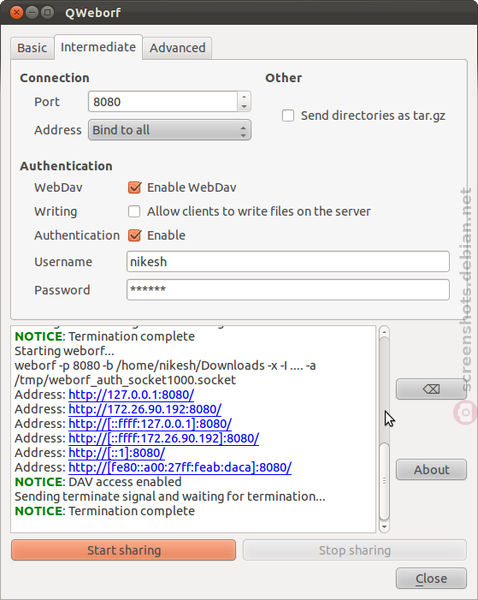This screenshot has width=478, height=600.
Task: Open the About dialog button
Action: click(x=431, y=470)
